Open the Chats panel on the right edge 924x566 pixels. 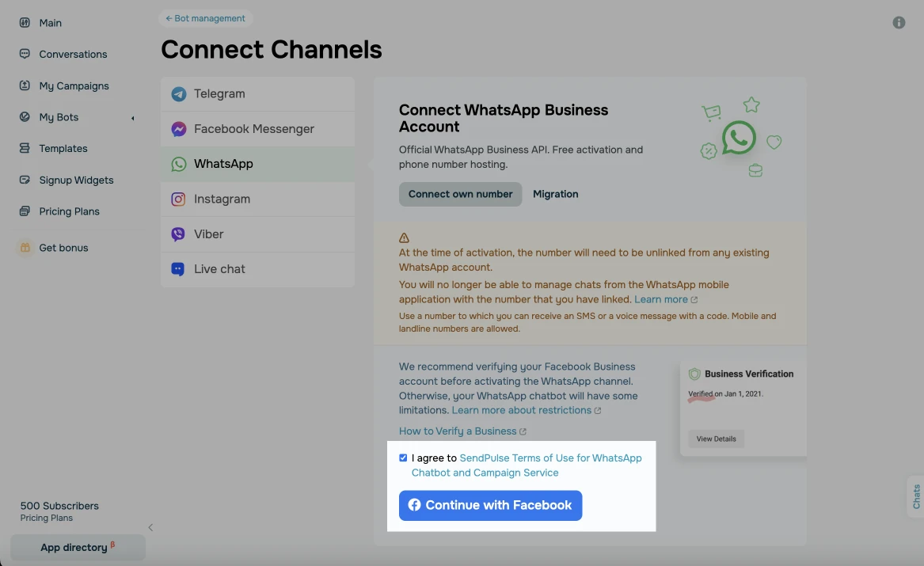tap(914, 497)
